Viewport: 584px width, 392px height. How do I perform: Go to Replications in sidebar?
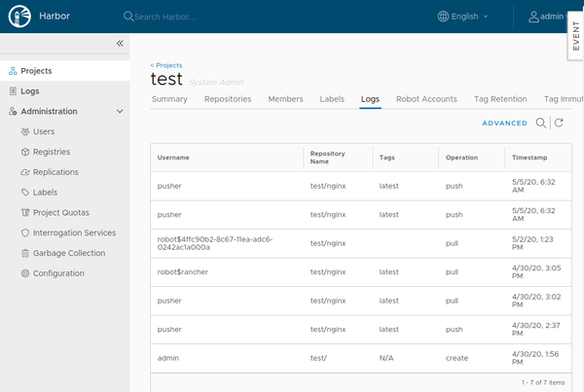click(55, 172)
